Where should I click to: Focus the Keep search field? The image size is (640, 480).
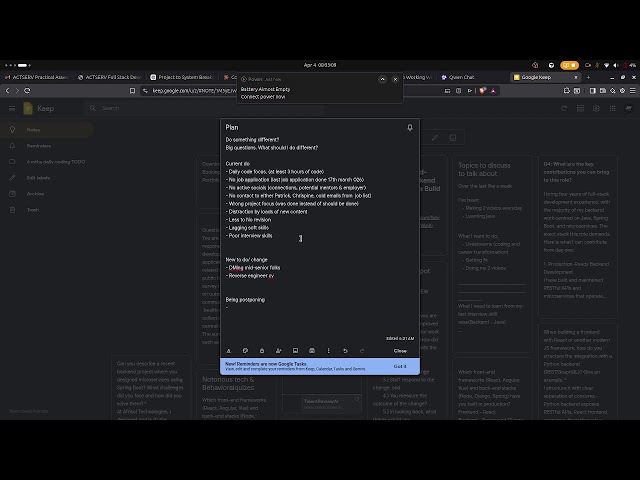click(204, 108)
